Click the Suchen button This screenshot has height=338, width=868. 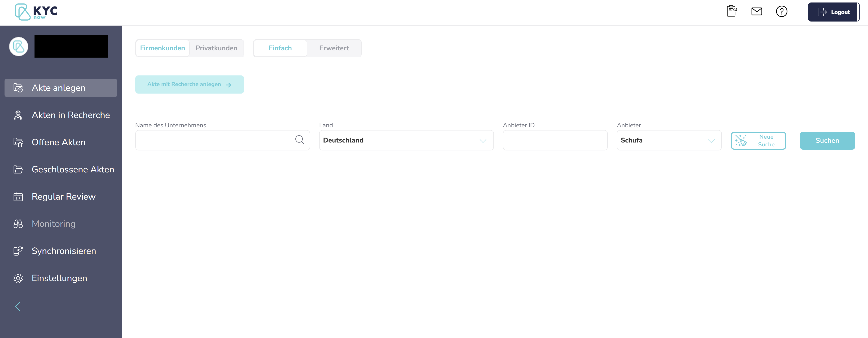pyautogui.click(x=827, y=141)
